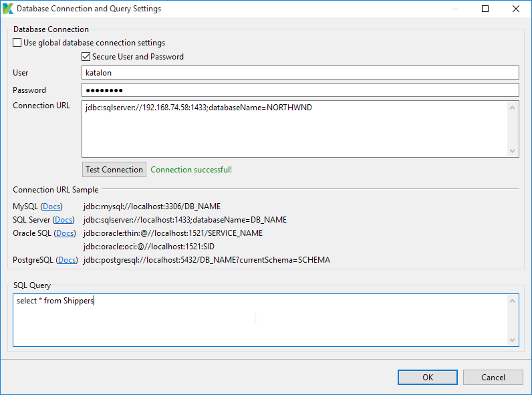Open the PostgreSQL Docs link
The image size is (532, 395).
[67, 260]
